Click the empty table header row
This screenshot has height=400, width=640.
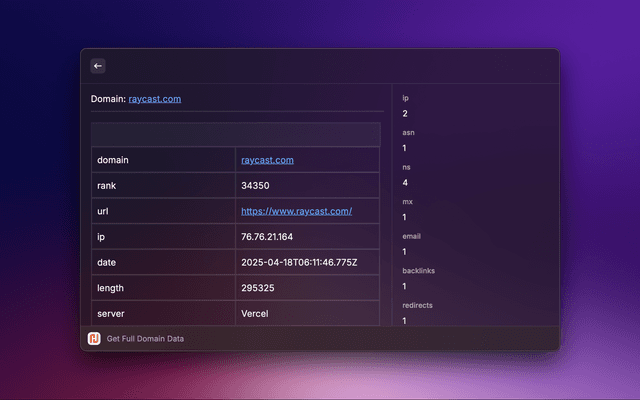tap(235, 135)
